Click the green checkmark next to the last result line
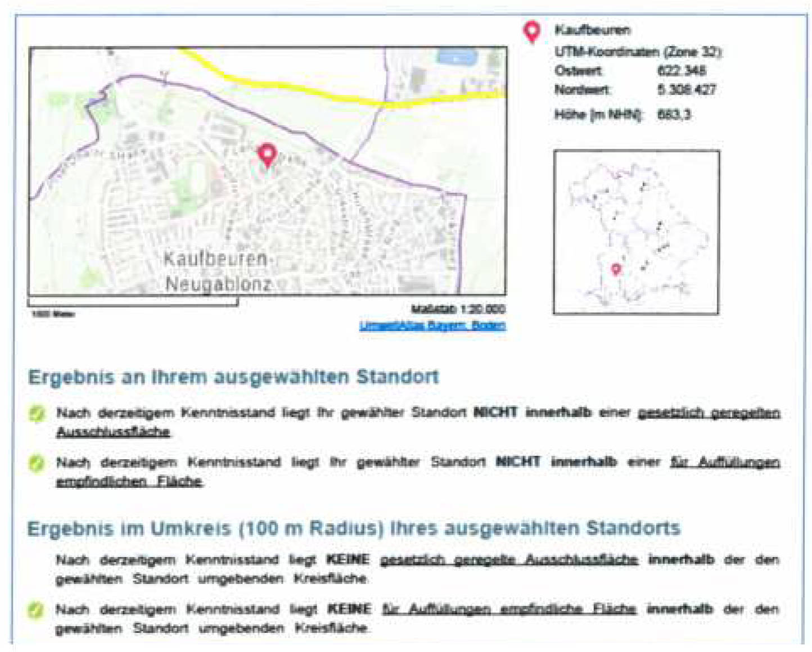This screenshot has width=812, height=652. 37,609
